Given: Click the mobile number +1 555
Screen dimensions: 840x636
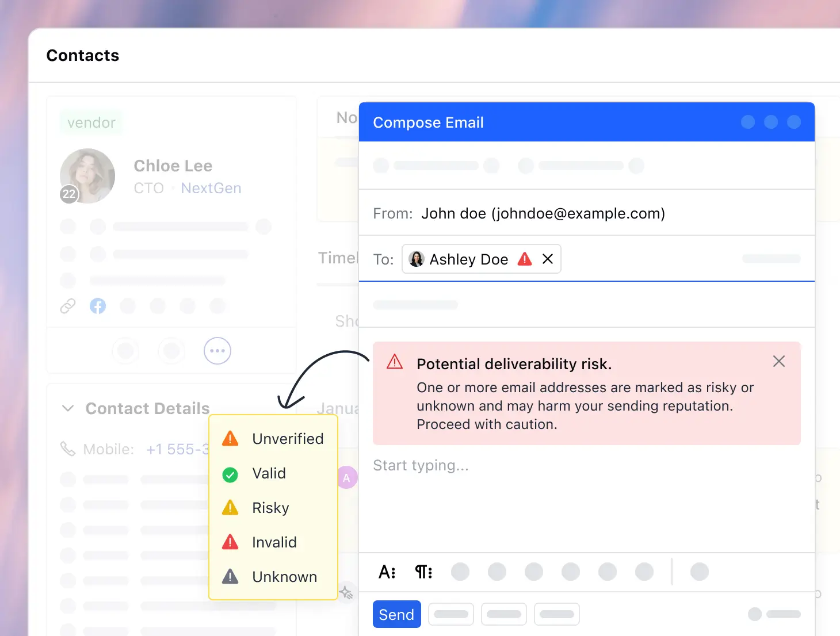Looking at the screenshot, I should click(178, 449).
